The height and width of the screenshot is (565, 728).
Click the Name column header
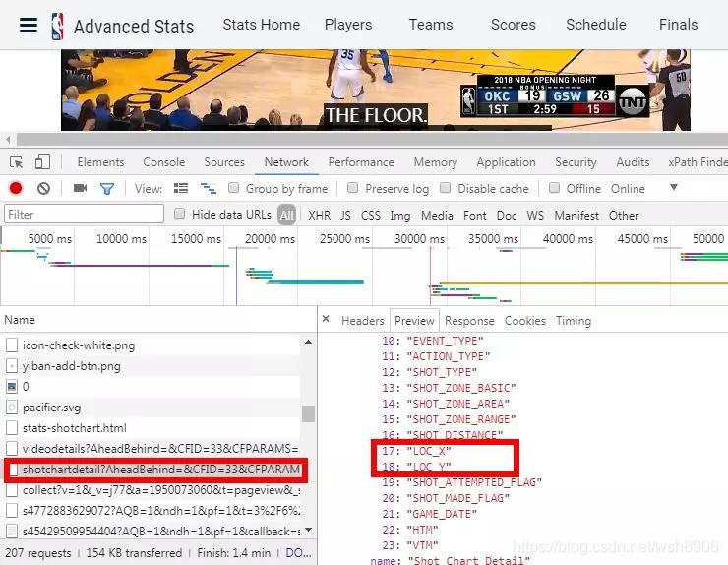pyautogui.click(x=20, y=320)
